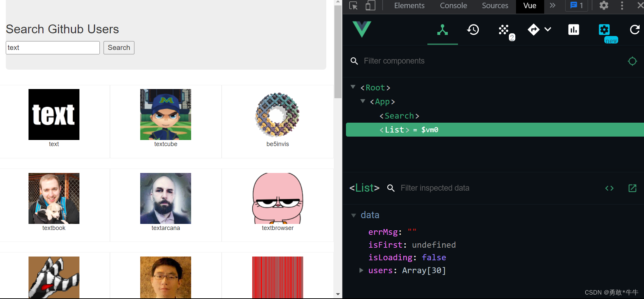Collapse the App tree node arrow
The height and width of the screenshot is (299, 644).
(363, 101)
